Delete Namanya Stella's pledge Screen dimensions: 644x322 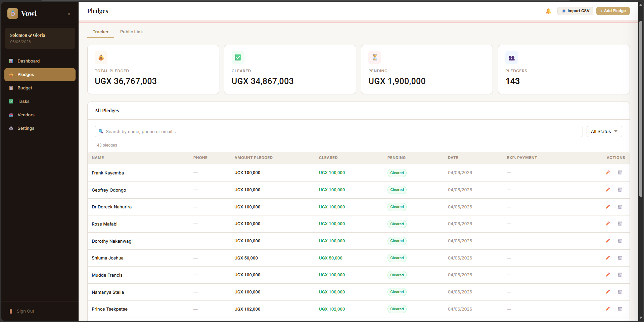[620, 292]
